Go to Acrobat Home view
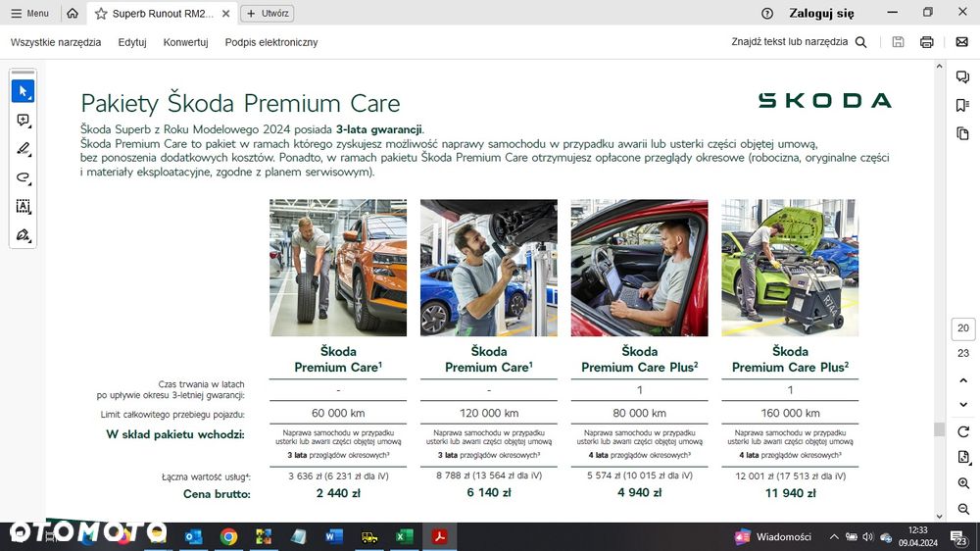The height and width of the screenshot is (551, 980). pyautogui.click(x=73, y=13)
